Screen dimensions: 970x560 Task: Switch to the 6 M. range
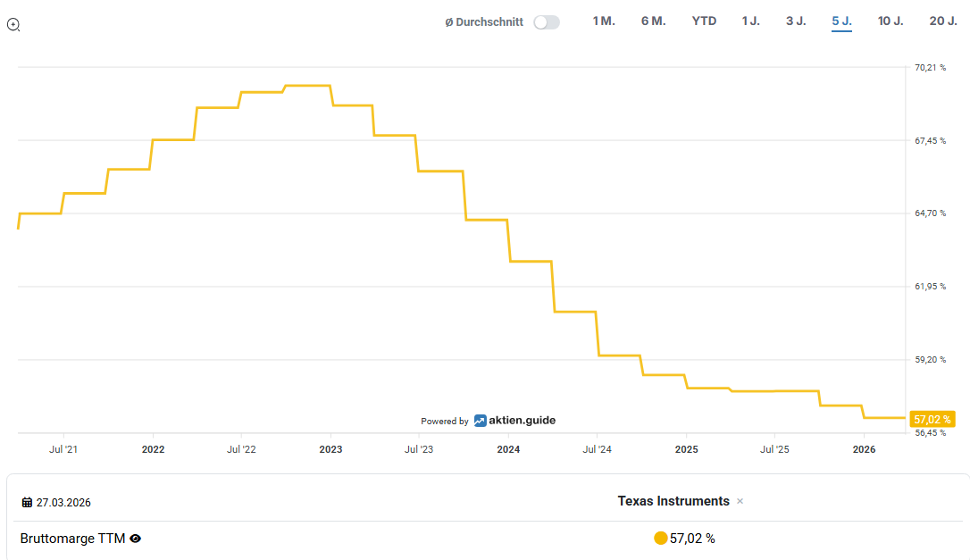653,21
